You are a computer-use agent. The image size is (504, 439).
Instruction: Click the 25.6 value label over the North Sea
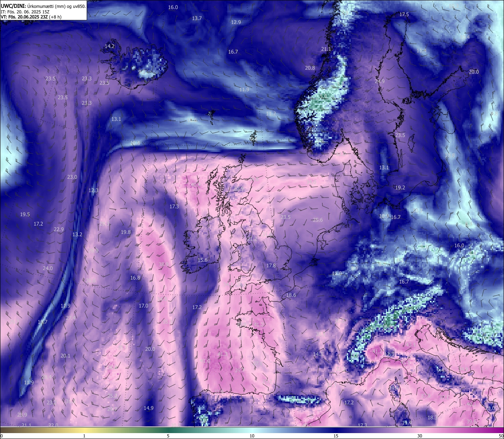click(317, 220)
